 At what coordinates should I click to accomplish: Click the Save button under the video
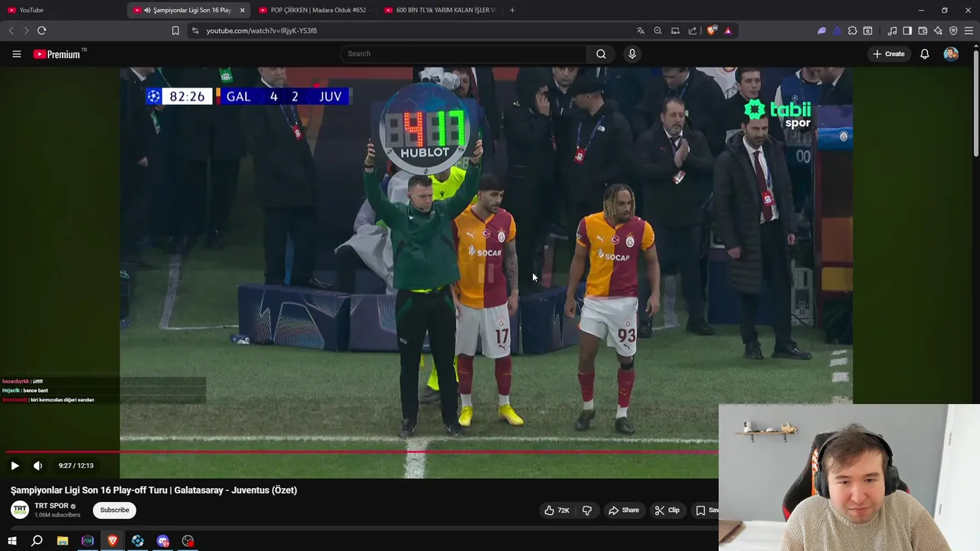click(x=706, y=510)
